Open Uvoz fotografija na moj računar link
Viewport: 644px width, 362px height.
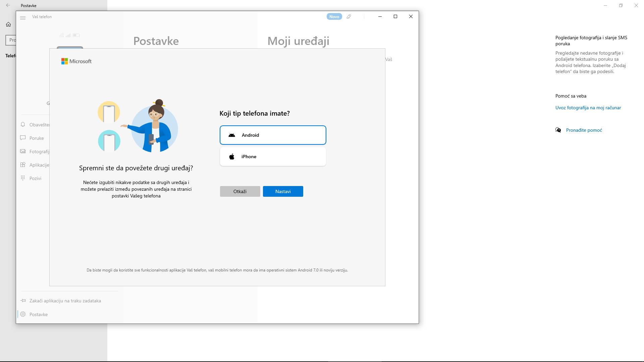coord(588,107)
